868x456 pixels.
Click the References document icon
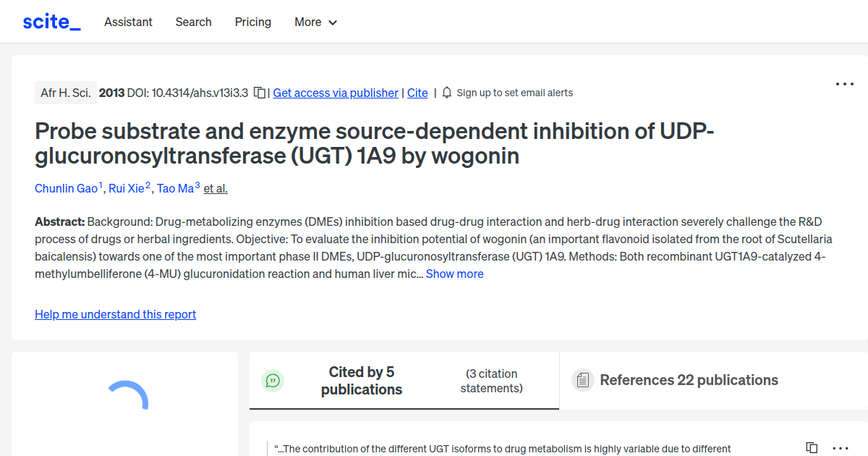coord(582,379)
